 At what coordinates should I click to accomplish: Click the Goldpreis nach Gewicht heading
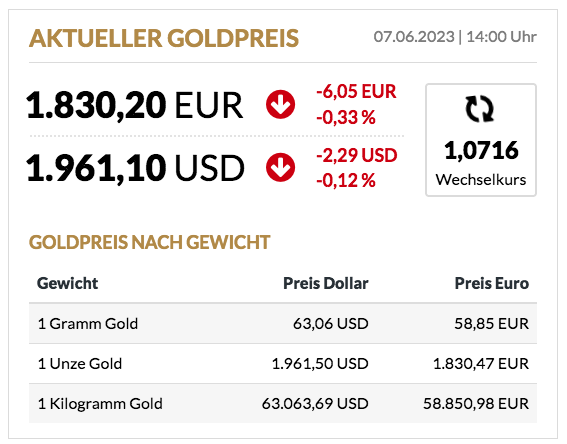coord(150,242)
